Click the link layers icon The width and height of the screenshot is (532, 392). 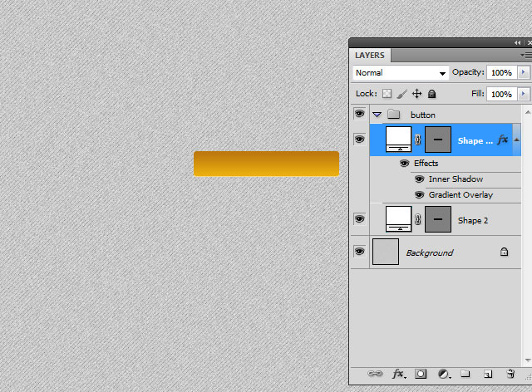tap(375, 374)
